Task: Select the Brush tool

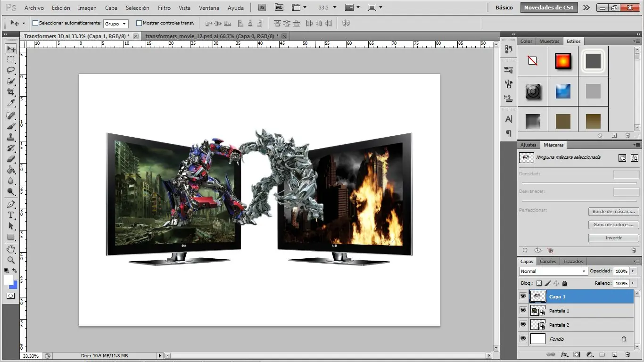Action: (x=11, y=126)
